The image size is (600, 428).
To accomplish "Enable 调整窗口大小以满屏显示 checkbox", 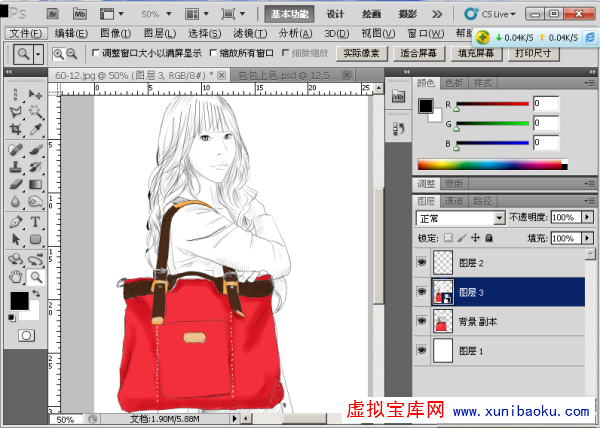I will (96, 54).
